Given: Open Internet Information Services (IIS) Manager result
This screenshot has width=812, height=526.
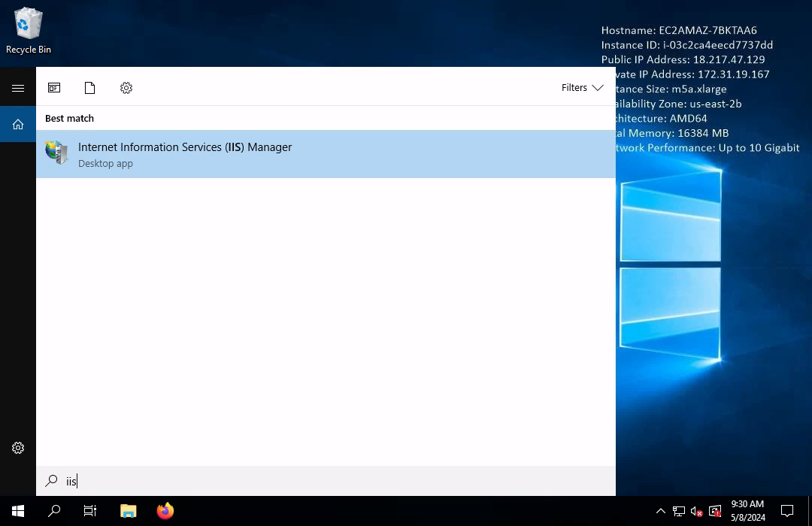Looking at the screenshot, I should [184, 154].
